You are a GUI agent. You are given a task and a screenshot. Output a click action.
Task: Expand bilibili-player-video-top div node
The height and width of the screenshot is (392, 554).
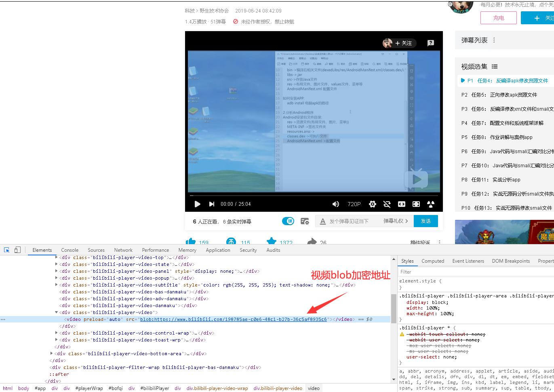(56, 257)
